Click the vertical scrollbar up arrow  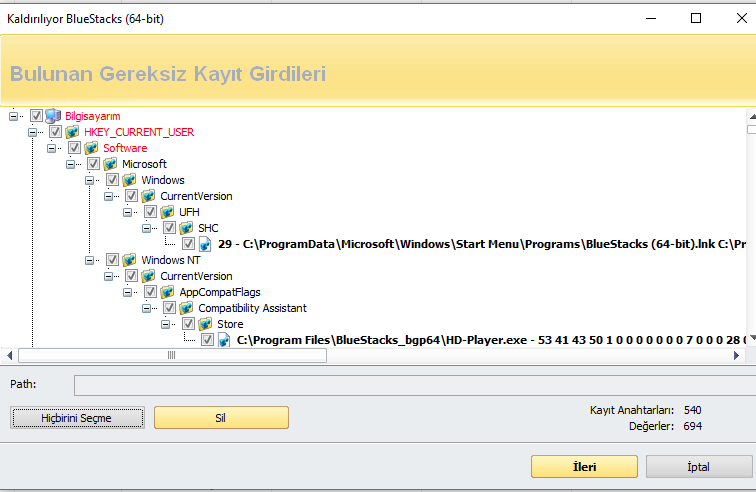click(752, 117)
